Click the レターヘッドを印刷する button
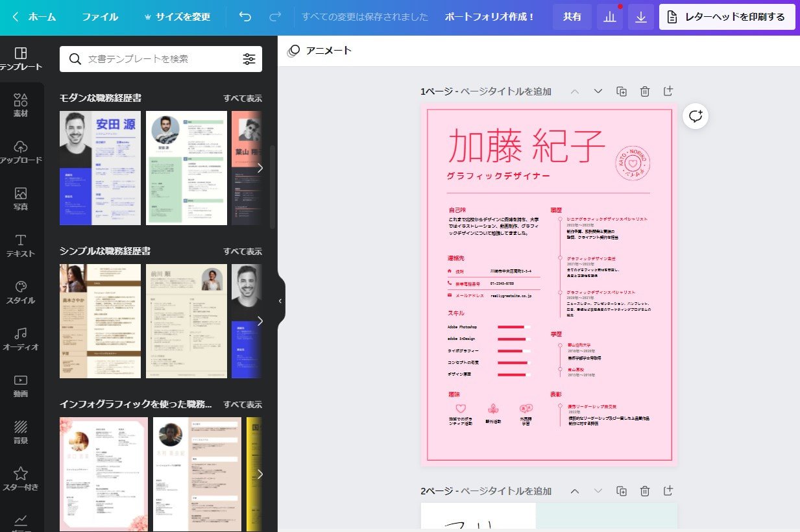The height and width of the screenshot is (532, 800). click(x=726, y=17)
